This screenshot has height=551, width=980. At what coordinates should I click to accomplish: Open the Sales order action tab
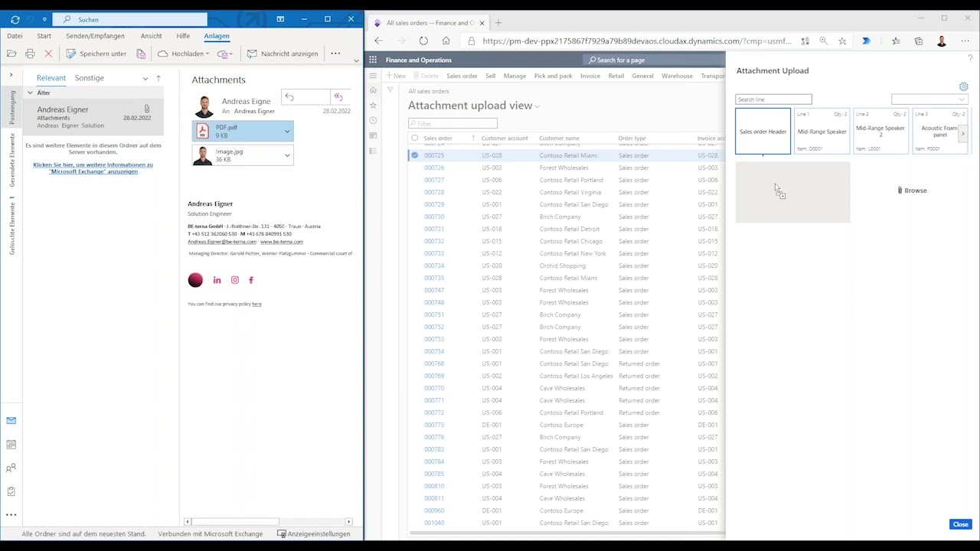tap(462, 76)
